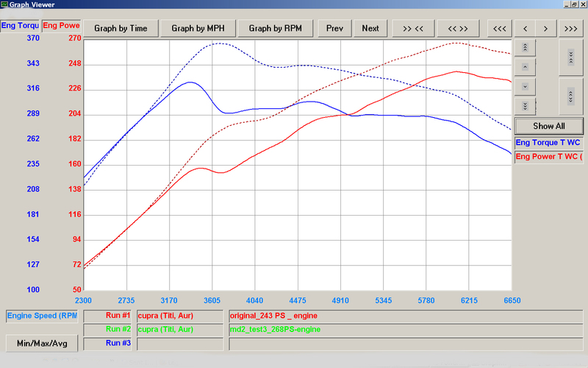Click the single down-chevron button
Image resolution: width=588 pixels, height=368 pixels.
(x=525, y=87)
